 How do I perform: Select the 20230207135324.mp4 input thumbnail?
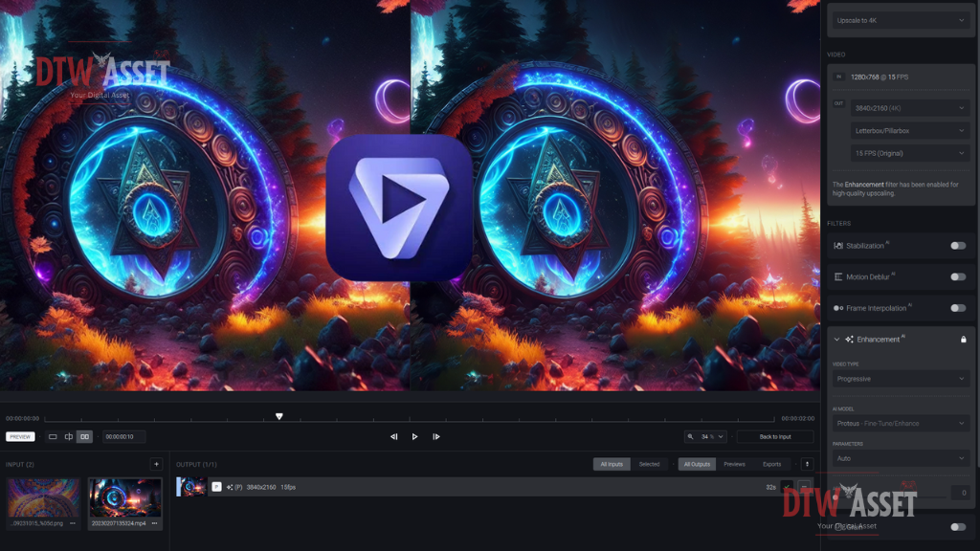click(125, 497)
